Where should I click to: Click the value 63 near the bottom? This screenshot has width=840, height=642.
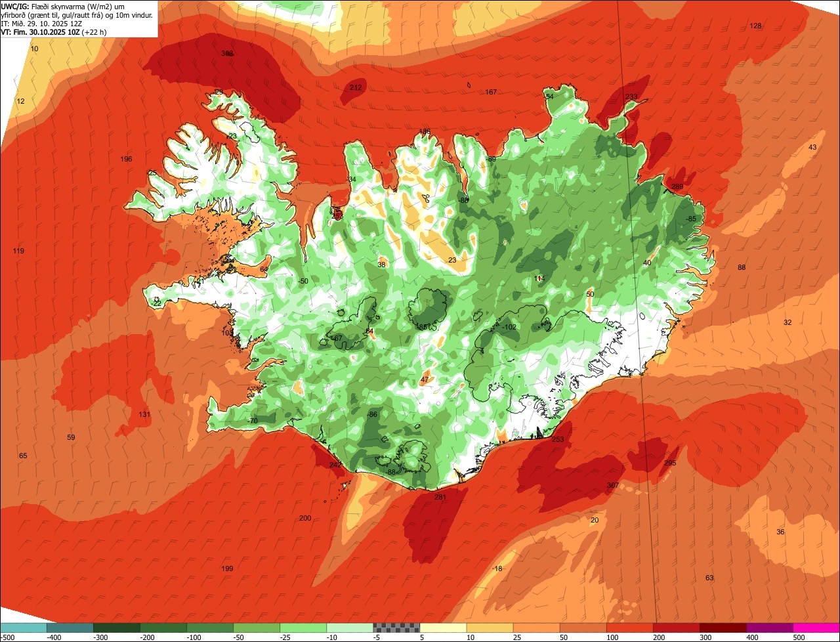(x=709, y=578)
